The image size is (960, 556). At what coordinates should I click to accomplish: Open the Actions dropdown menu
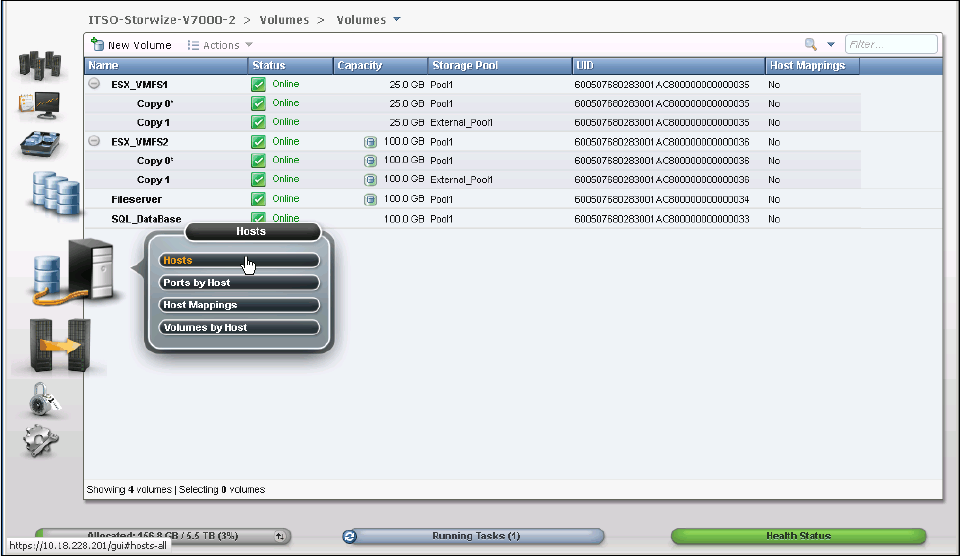[x=220, y=45]
